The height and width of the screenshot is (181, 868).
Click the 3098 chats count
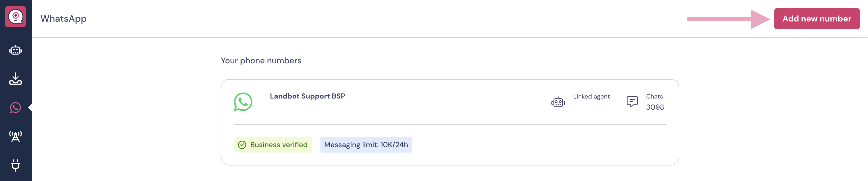pos(655,107)
